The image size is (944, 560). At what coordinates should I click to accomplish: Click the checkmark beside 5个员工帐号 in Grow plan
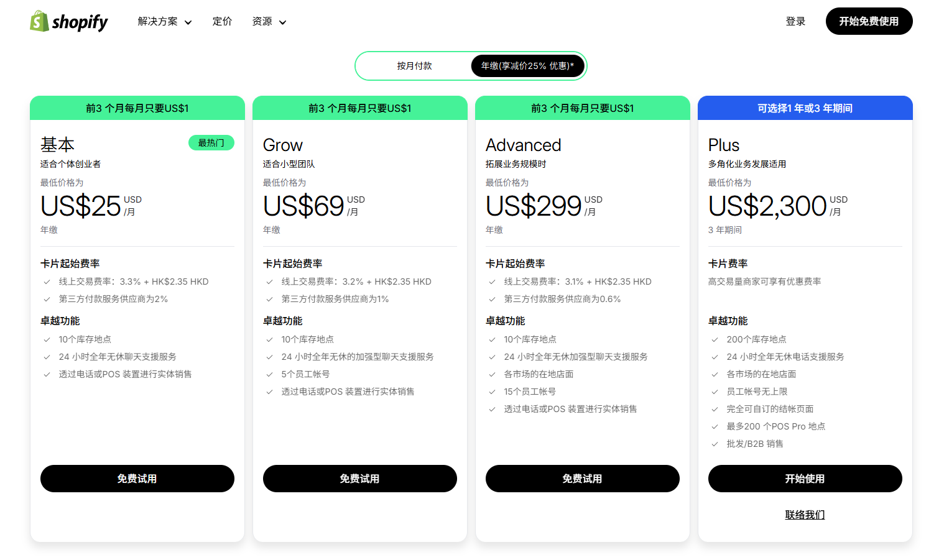pyautogui.click(x=269, y=374)
